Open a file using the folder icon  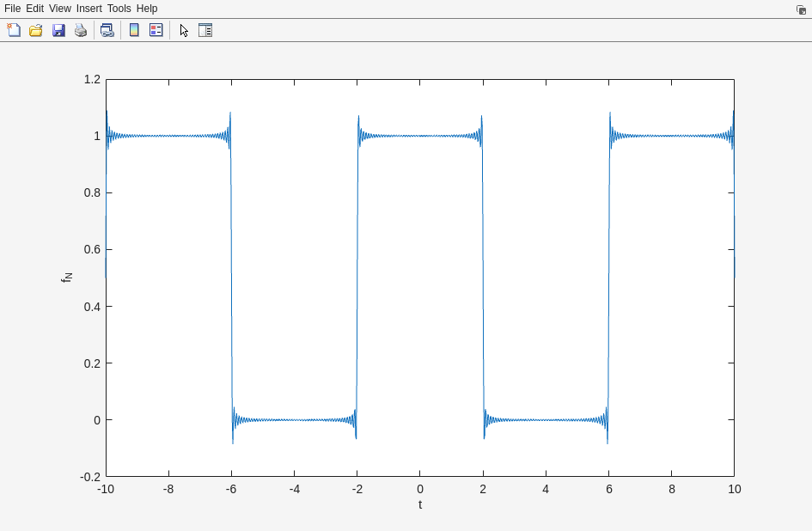coord(36,30)
